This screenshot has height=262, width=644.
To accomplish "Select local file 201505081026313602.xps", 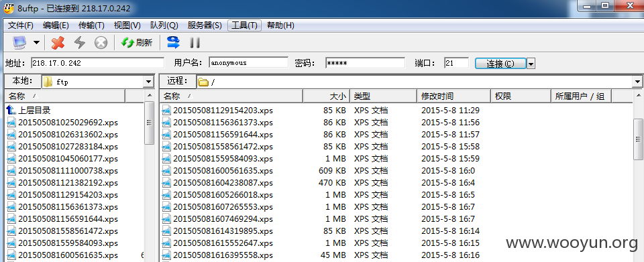I will coord(68,135).
